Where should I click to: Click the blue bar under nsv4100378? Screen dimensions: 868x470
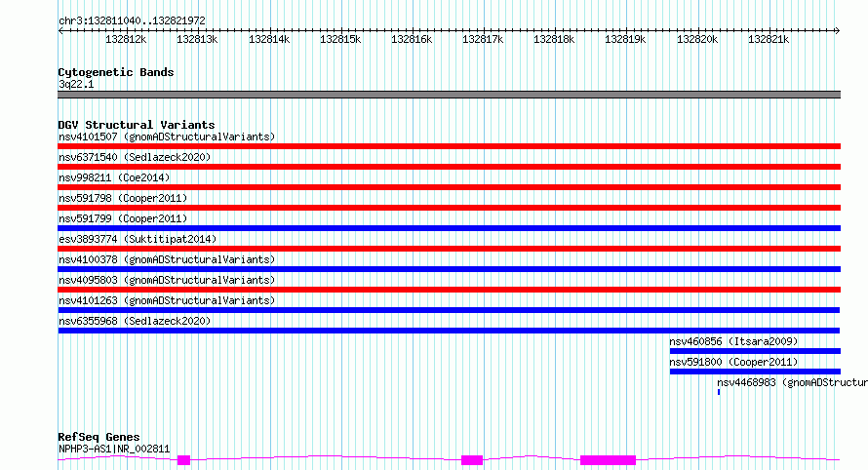[449, 269]
